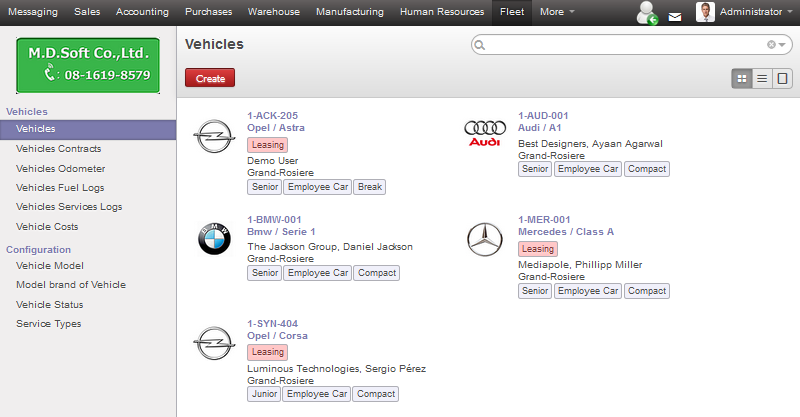The image size is (800, 417).
Task: Open the Human Resources menu
Action: point(442,12)
